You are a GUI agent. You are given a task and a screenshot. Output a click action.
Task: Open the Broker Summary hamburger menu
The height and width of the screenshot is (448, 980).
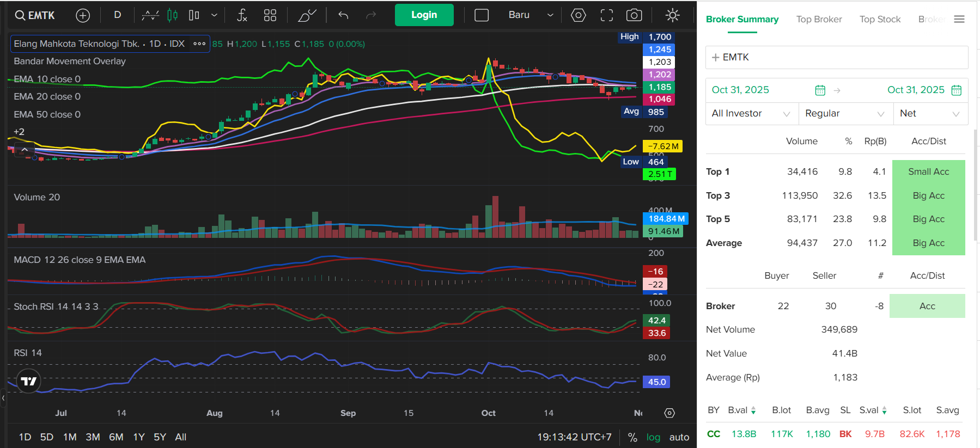(x=959, y=20)
